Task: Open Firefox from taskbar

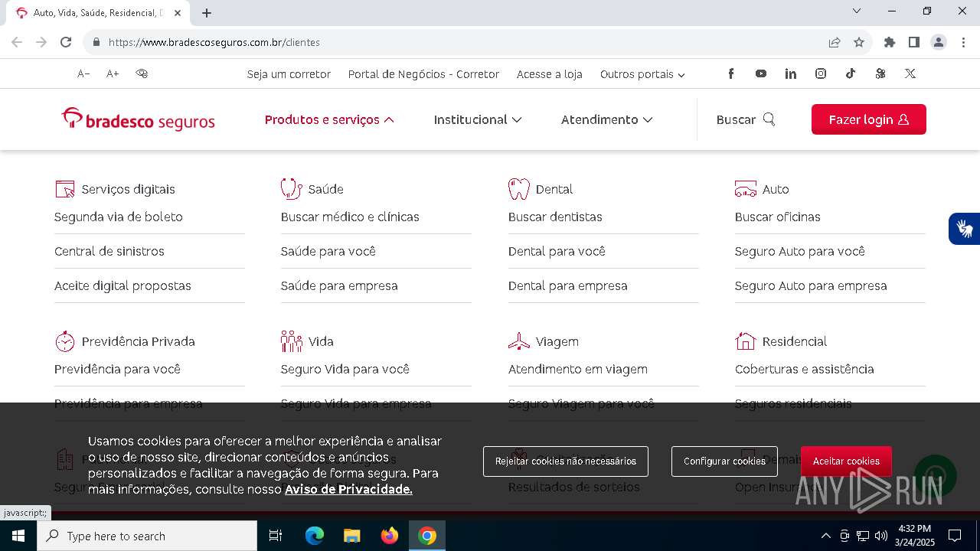Action: 390,536
